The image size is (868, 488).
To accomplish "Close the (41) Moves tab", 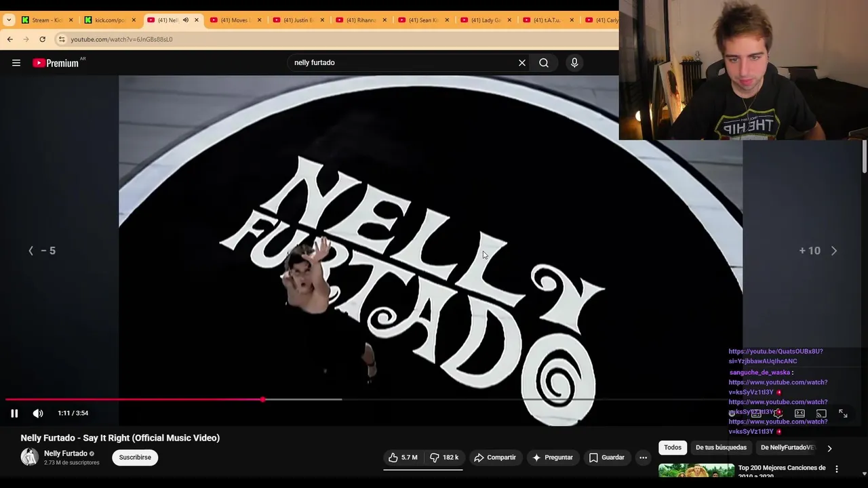I will [259, 20].
